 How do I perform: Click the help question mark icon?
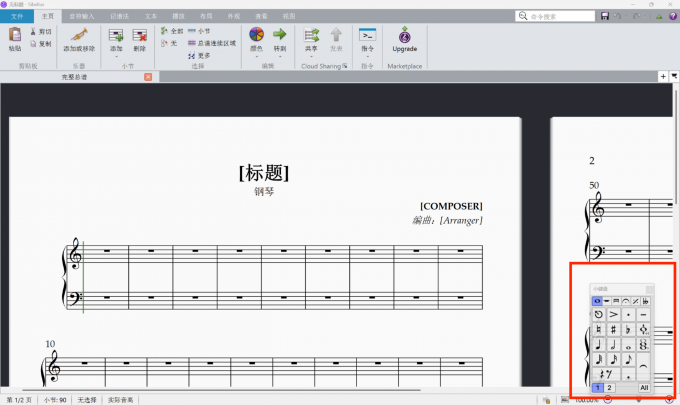click(x=673, y=16)
